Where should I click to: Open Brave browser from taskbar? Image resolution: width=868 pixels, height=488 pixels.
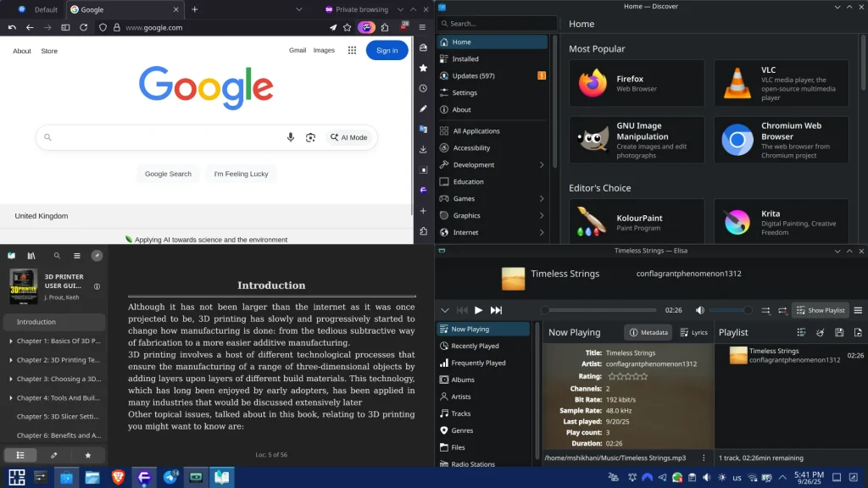pos(118,477)
